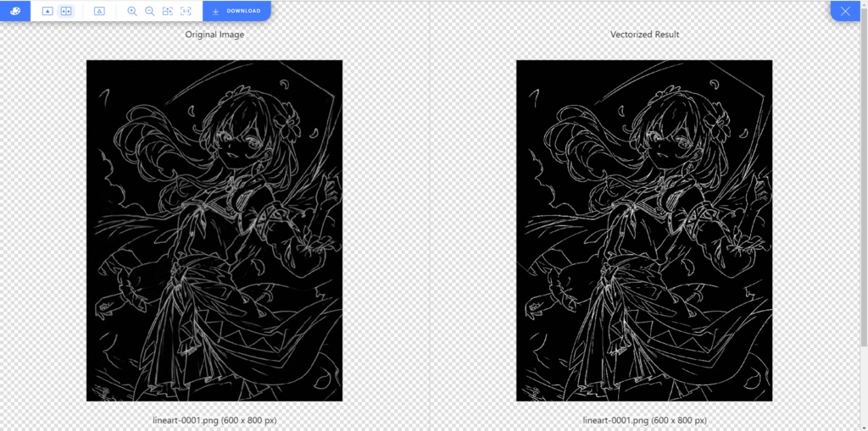Switch to single image view
Viewport: 868px width, 431px height.
(47, 11)
